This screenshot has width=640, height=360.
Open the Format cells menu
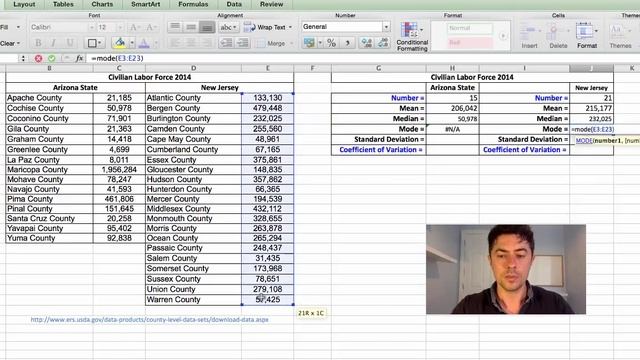[x=587, y=36]
